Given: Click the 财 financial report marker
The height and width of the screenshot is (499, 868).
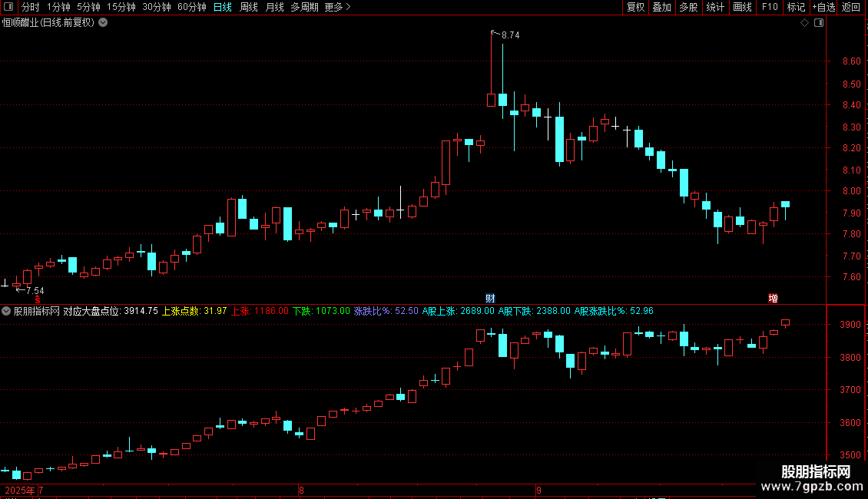Looking at the screenshot, I should 490,298.
